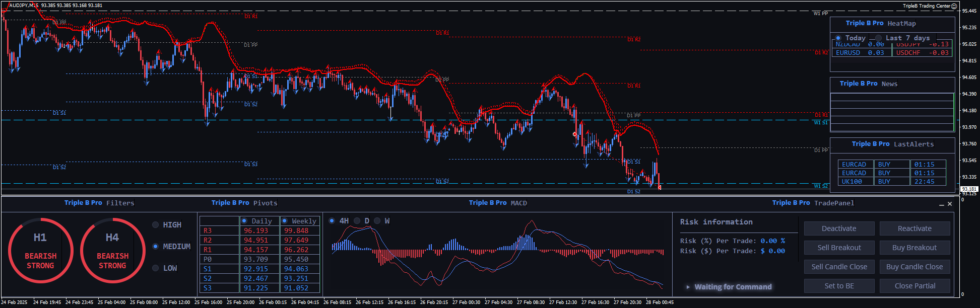Click the H1 bearish strong gauge
This screenshot has height=308, width=980.
[40, 250]
